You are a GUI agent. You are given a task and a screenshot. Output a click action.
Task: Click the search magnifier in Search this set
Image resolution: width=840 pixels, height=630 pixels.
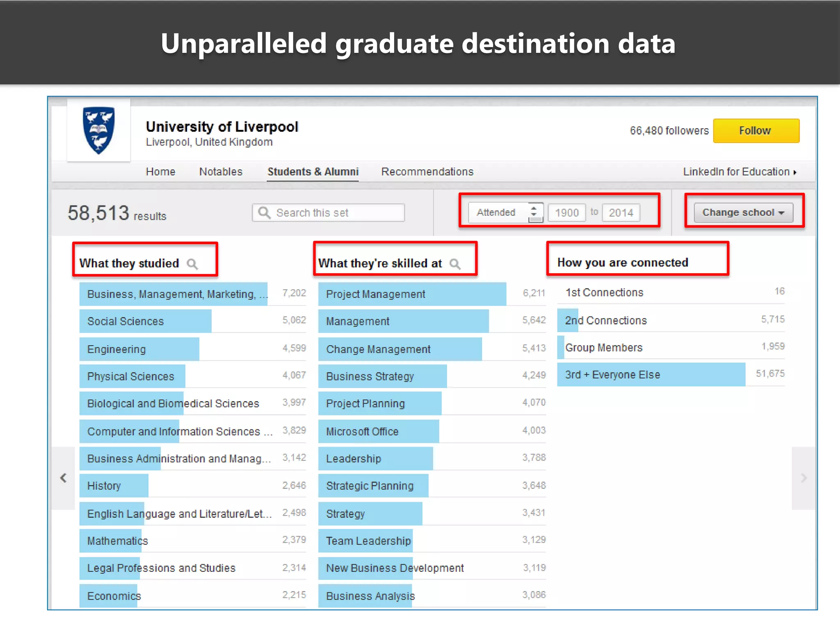265,212
